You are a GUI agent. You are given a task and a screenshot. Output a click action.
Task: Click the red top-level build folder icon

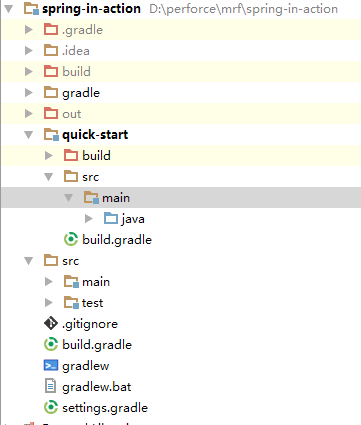coord(51,72)
